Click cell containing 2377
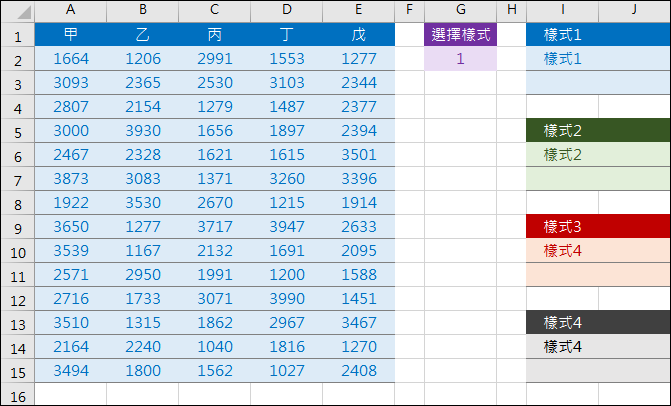This screenshot has height=406, width=671. coord(359,107)
